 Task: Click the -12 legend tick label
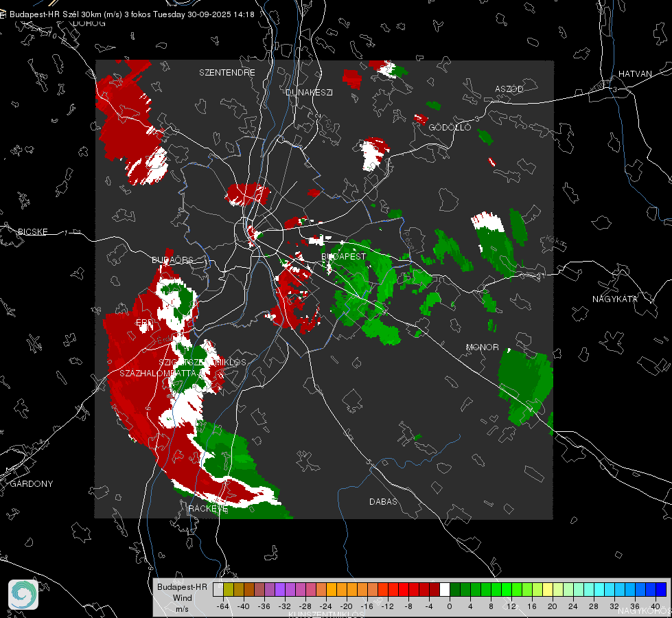387,606
